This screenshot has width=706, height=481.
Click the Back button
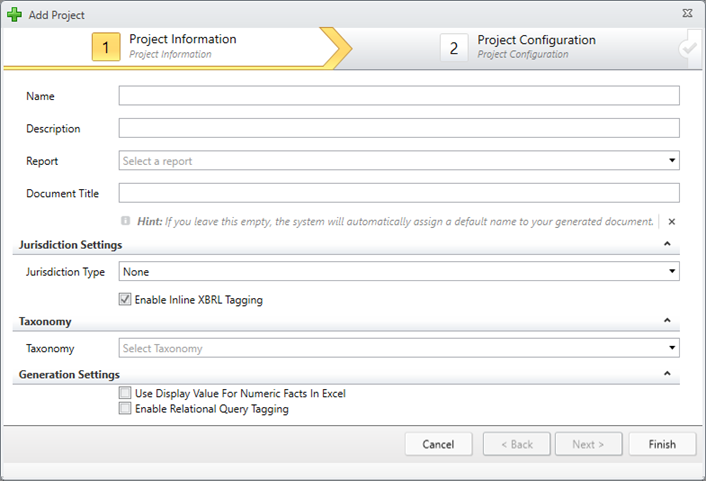point(516,444)
